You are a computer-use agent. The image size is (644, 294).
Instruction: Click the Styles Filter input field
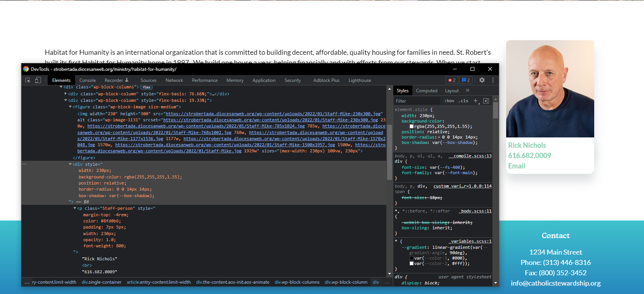pos(417,101)
